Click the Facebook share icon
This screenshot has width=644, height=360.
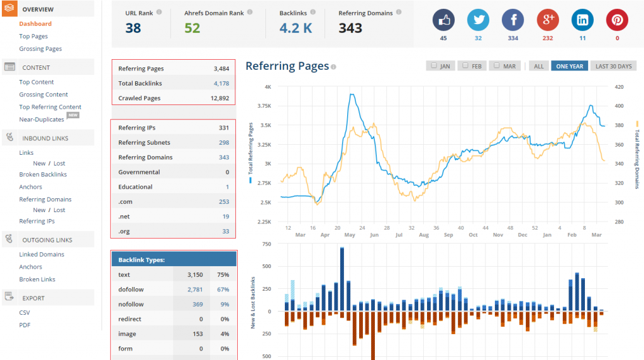point(513,20)
